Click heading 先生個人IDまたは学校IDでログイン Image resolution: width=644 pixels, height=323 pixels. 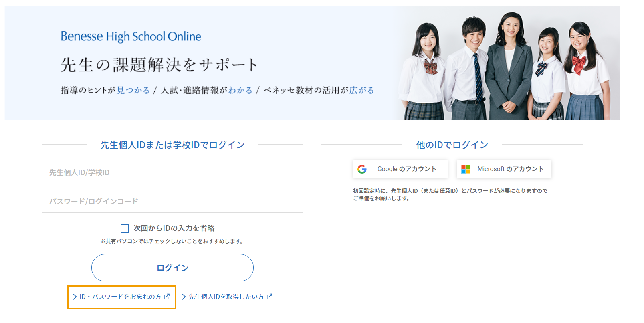(x=173, y=145)
